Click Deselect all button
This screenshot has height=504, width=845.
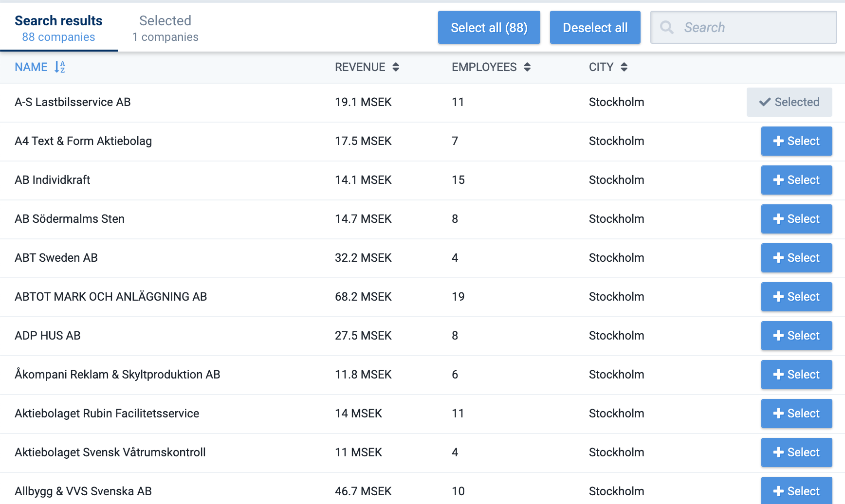[x=595, y=27]
